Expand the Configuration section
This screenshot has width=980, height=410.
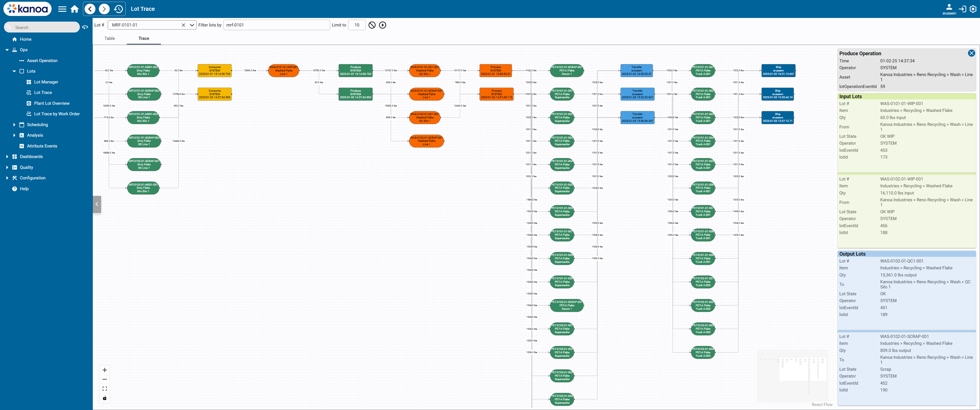[x=7, y=178]
